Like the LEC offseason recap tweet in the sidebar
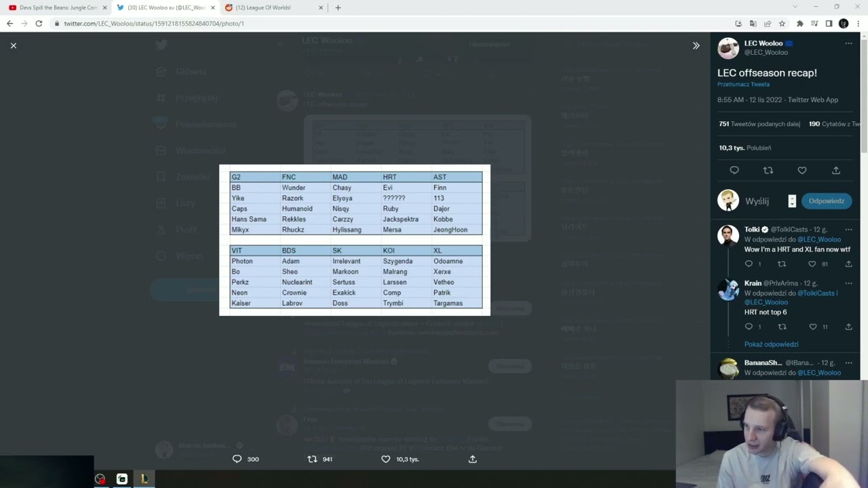 (802, 170)
